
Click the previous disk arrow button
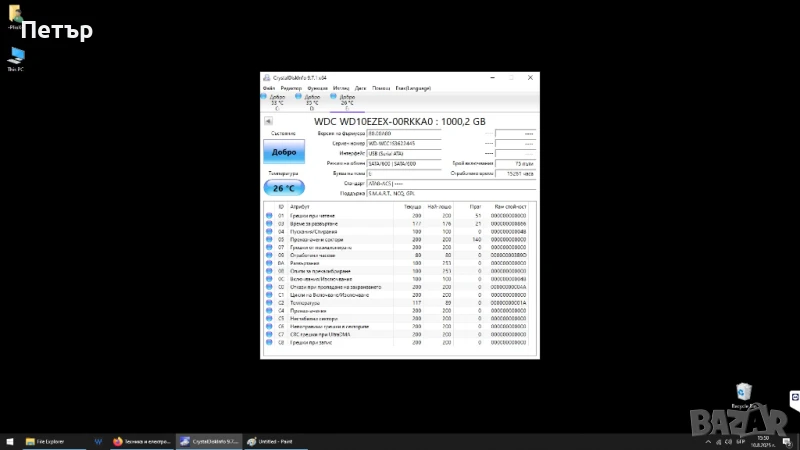pyautogui.click(x=267, y=121)
